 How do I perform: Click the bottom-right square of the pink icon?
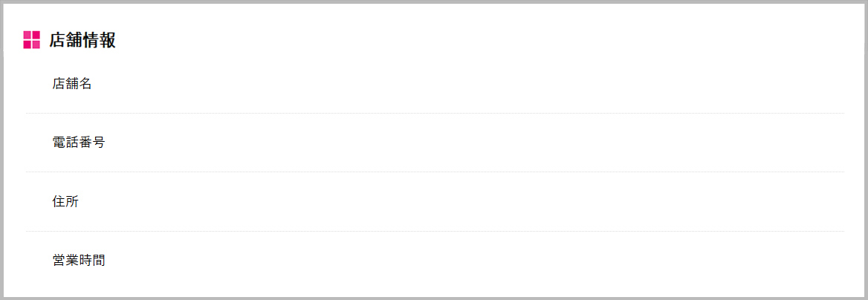coord(36,45)
